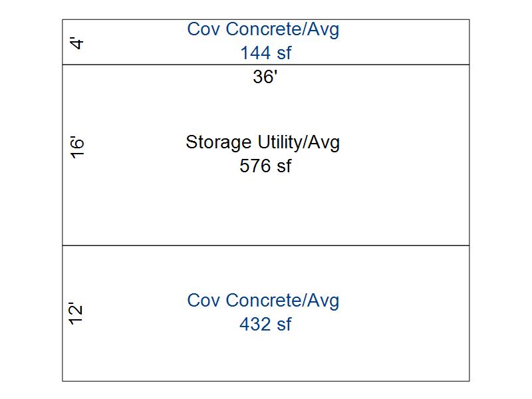Click the top-left corner of the sketch outline
Screen dimensions: 532x399
(x=63, y=20)
